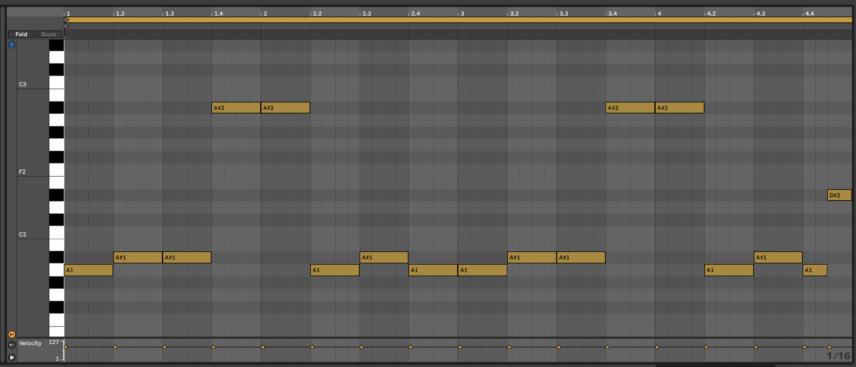Toggle the Scale button
This screenshot has height=367, width=856.
coord(49,34)
